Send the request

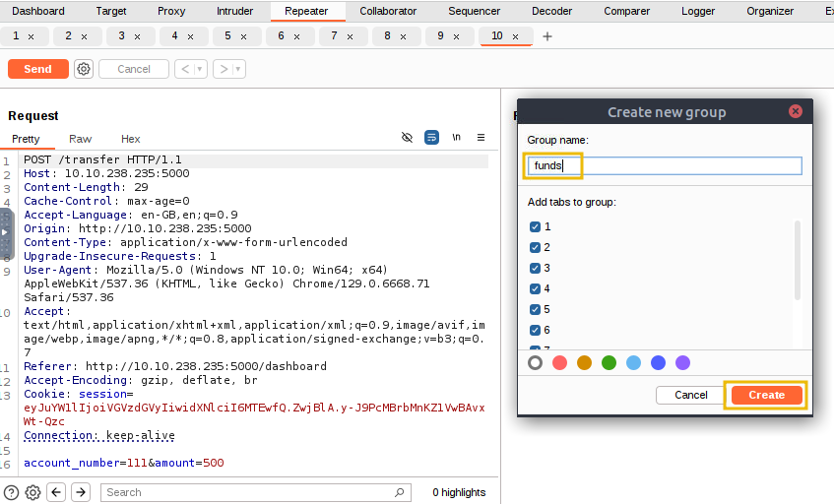point(37,69)
